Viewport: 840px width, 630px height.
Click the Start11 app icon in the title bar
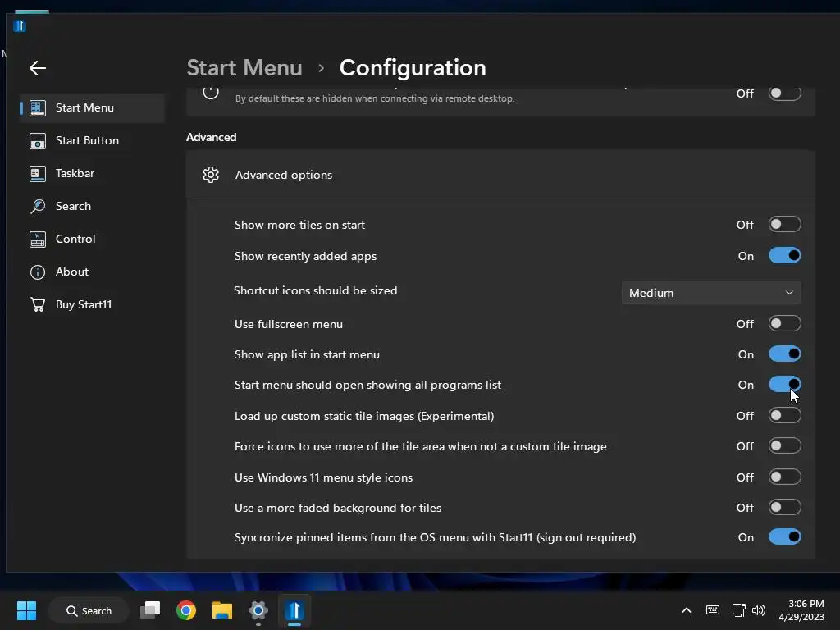[20, 25]
